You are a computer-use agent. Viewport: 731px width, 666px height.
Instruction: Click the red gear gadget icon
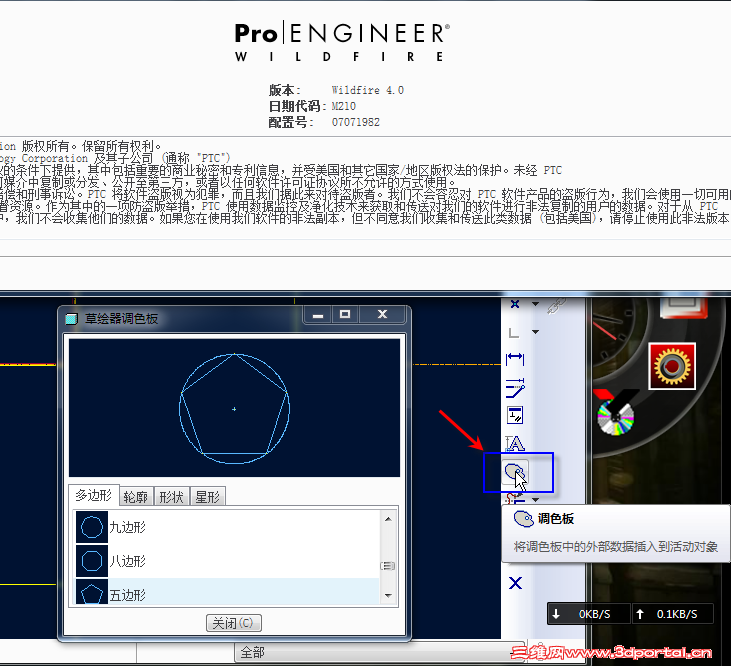tap(672, 366)
